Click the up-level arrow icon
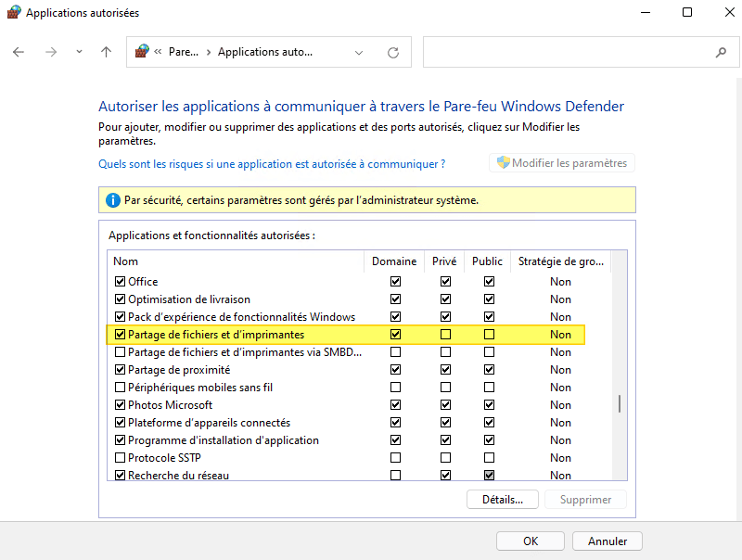The width and height of the screenshot is (742, 560). [106, 53]
